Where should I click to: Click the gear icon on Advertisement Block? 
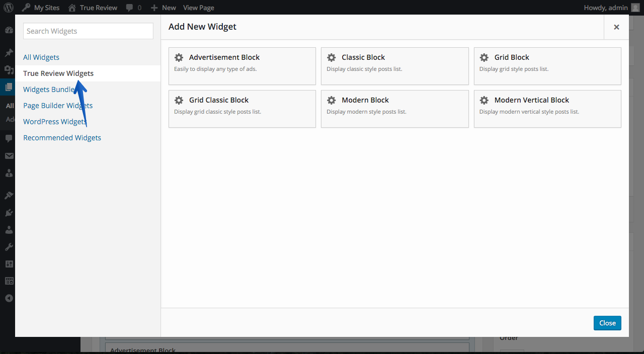179,57
